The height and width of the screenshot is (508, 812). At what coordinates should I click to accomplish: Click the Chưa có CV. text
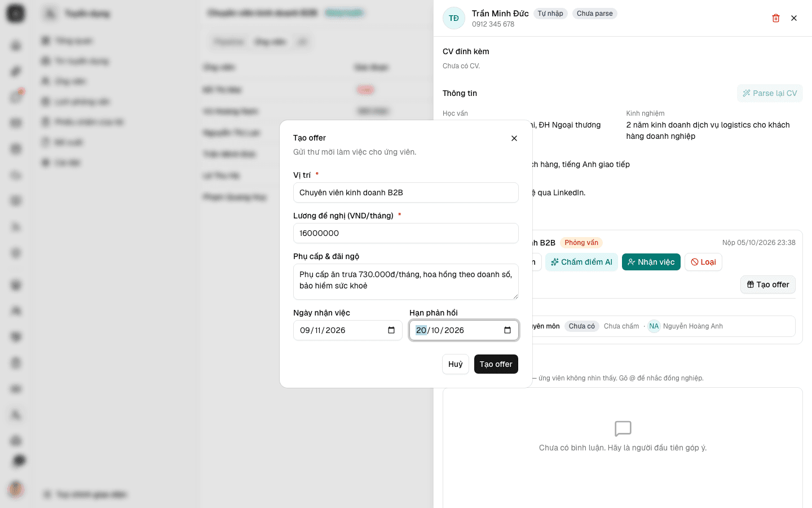coord(461,66)
